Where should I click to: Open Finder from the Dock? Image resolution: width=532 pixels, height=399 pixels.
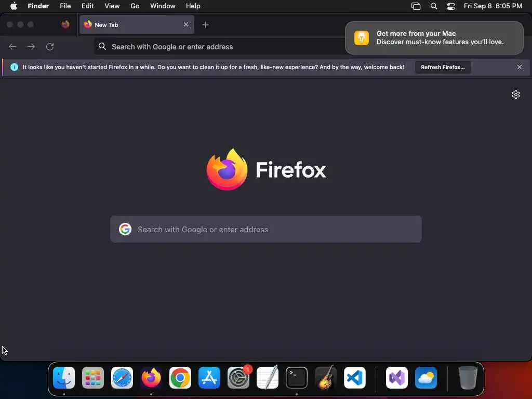point(64,378)
